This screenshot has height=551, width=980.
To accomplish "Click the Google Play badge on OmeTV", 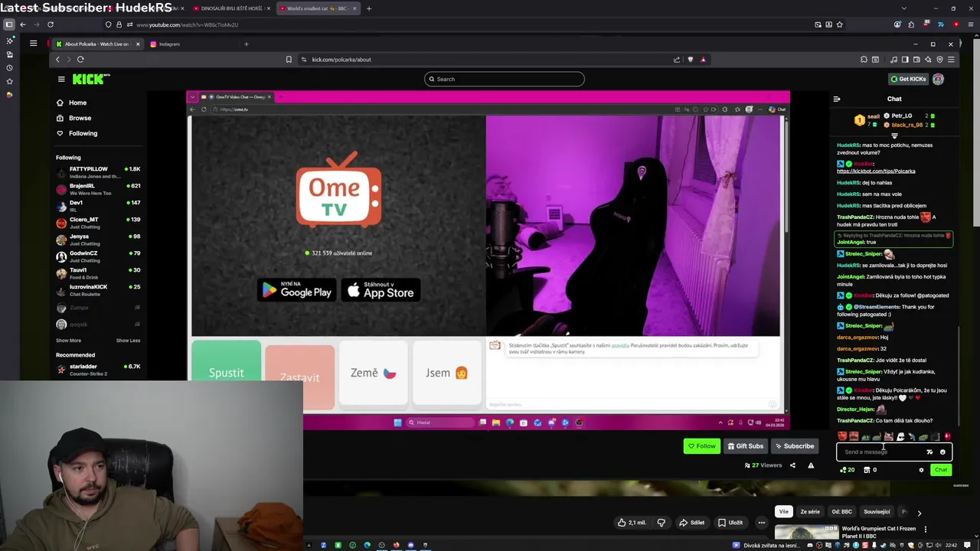I will pyautogui.click(x=297, y=290).
